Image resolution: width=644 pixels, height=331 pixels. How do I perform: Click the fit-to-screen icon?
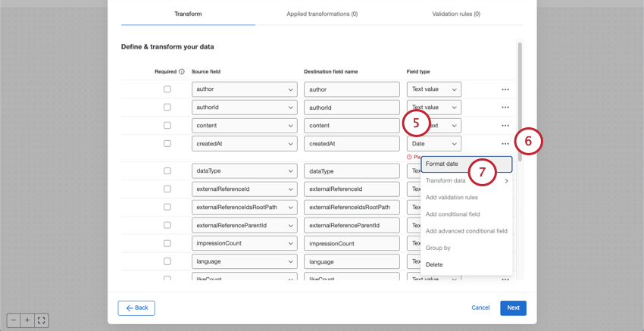(42, 320)
